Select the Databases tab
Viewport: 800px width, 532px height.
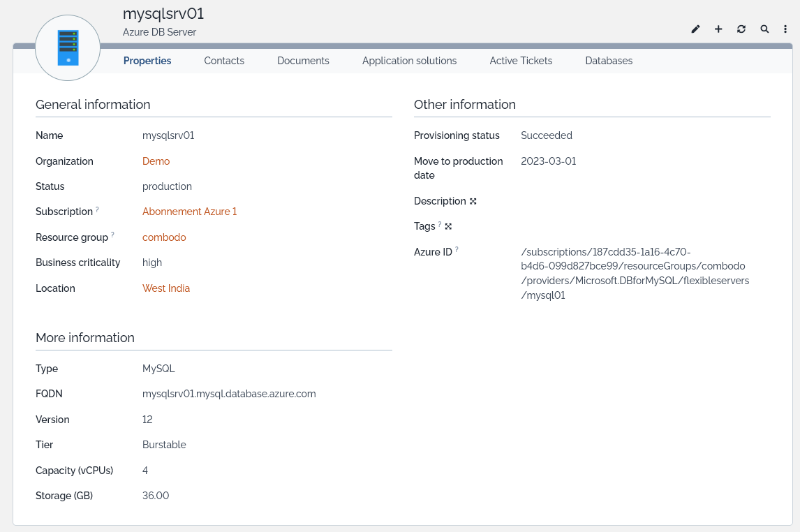(609, 61)
